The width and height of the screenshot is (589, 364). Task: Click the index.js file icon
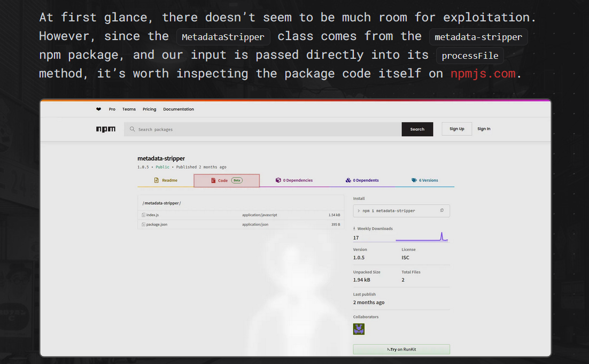[x=143, y=215]
